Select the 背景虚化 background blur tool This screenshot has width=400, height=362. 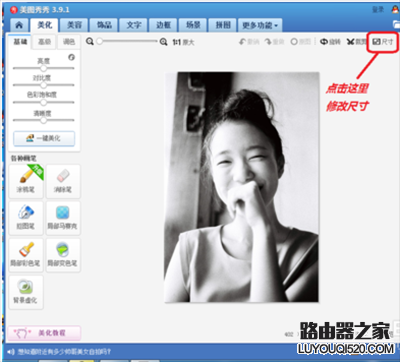[x=26, y=292]
